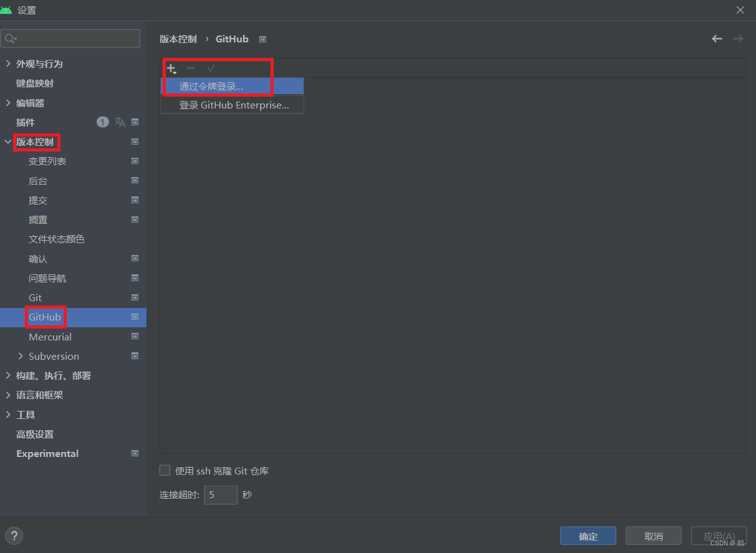Viewport: 756px width, 553px height.
Task: Expand the 编辑器 section
Action: [x=8, y=103]
